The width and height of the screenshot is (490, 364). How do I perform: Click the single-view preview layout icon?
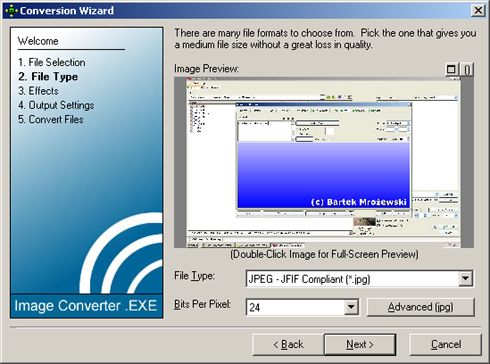[x=451, y=69]
